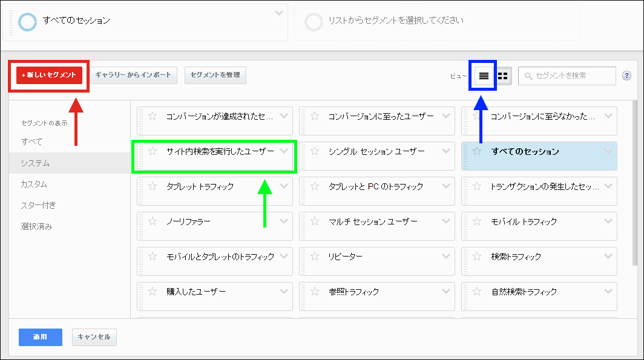This screenshot has height=360, width=644.
Task: Select スター付き in segment sidebar
Action: coord(38,205)
